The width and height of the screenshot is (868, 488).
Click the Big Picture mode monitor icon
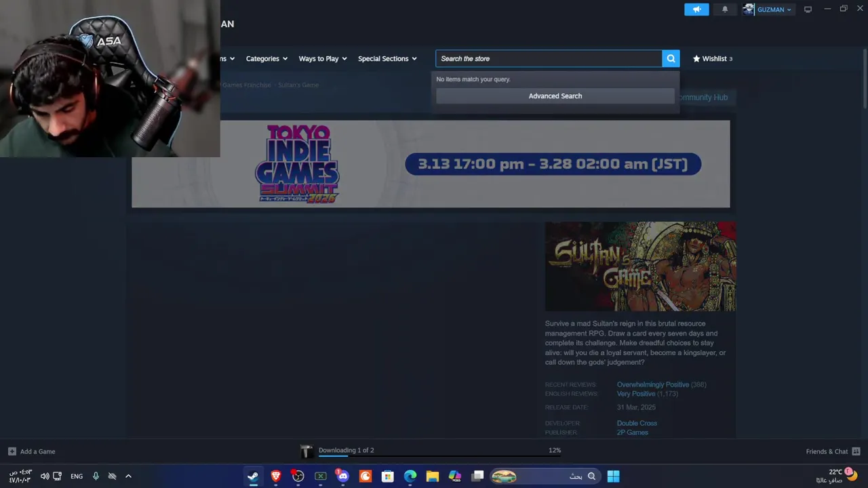pos(808,9)
